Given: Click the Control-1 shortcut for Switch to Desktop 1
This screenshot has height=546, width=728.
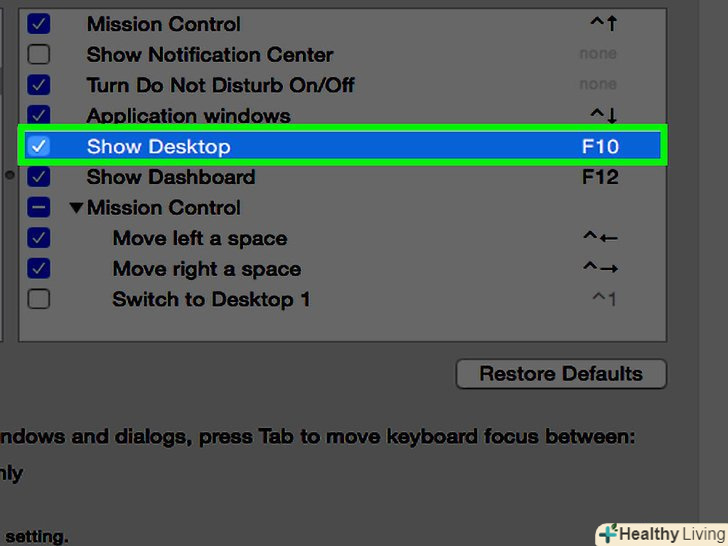Looking at the screenshot, I should [x=604, y=299].
